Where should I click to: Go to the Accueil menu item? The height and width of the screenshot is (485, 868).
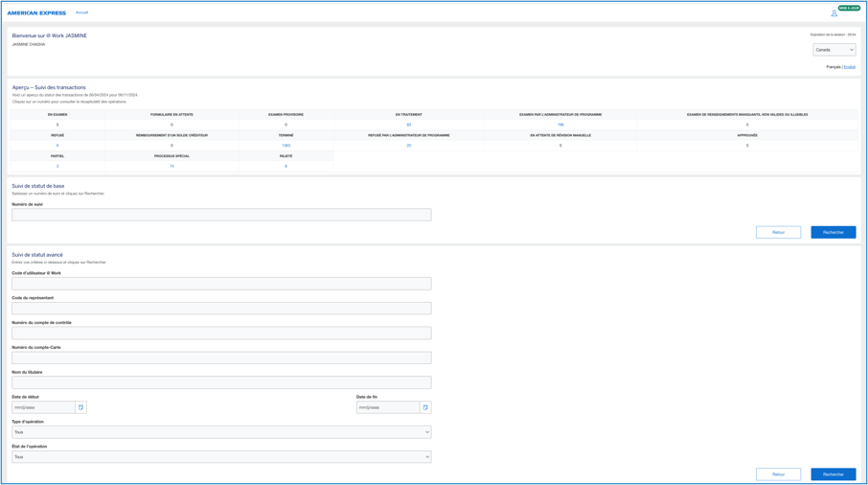82,12
